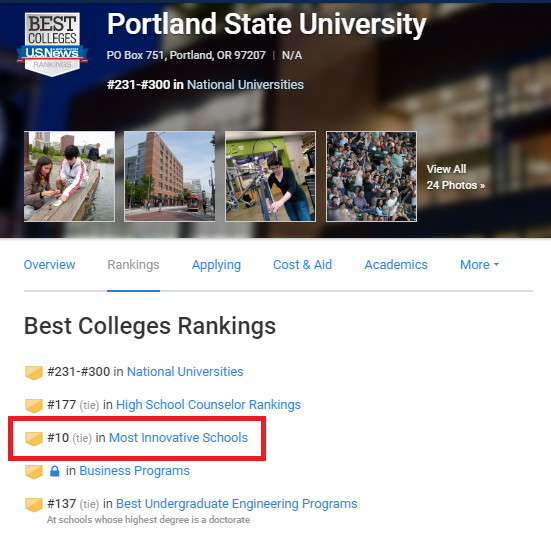This screenshot has height=550, width=551.
Task: Click the blue lock icon before Business Programs
Action: click(54, 471)
